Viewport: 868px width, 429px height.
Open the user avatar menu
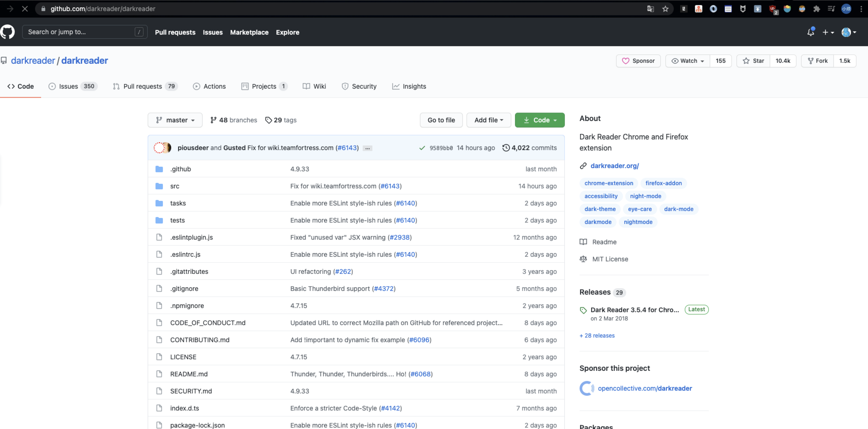point(848,32)
